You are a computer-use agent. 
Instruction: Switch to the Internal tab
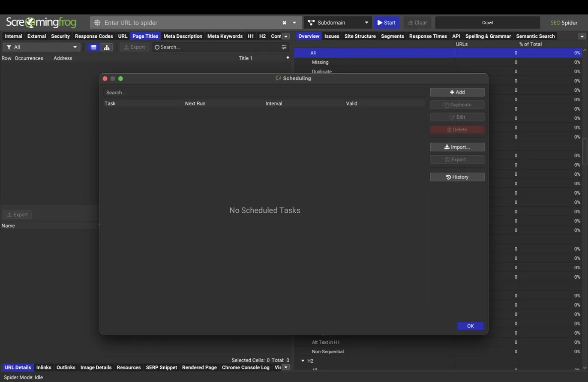(x=13, y=36)
